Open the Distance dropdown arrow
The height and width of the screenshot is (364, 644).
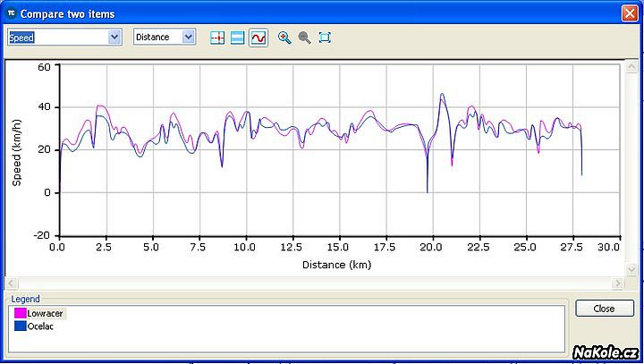(188, 38)
